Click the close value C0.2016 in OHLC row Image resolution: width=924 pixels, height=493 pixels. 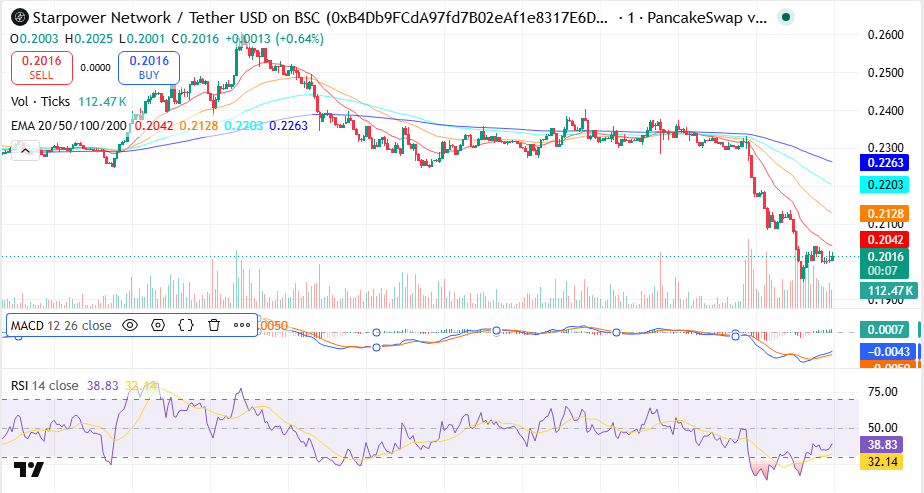(195, 39)
